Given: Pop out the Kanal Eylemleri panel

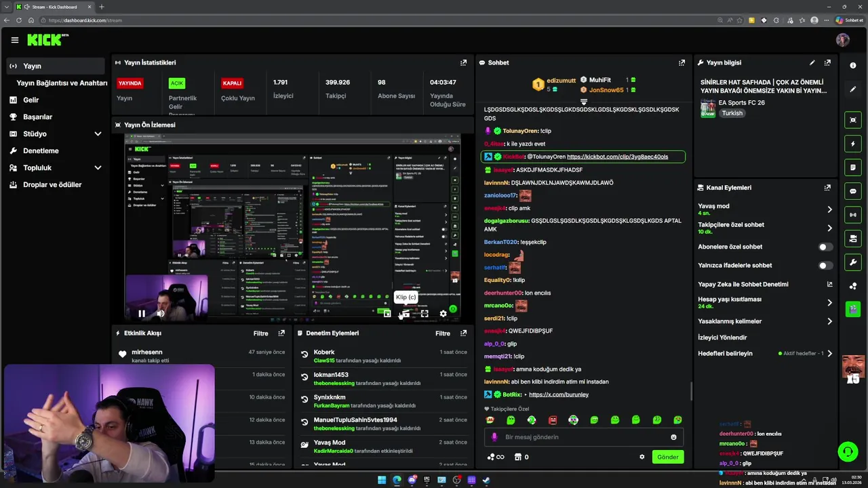Looking at the screenshot, I should point(827,188).
